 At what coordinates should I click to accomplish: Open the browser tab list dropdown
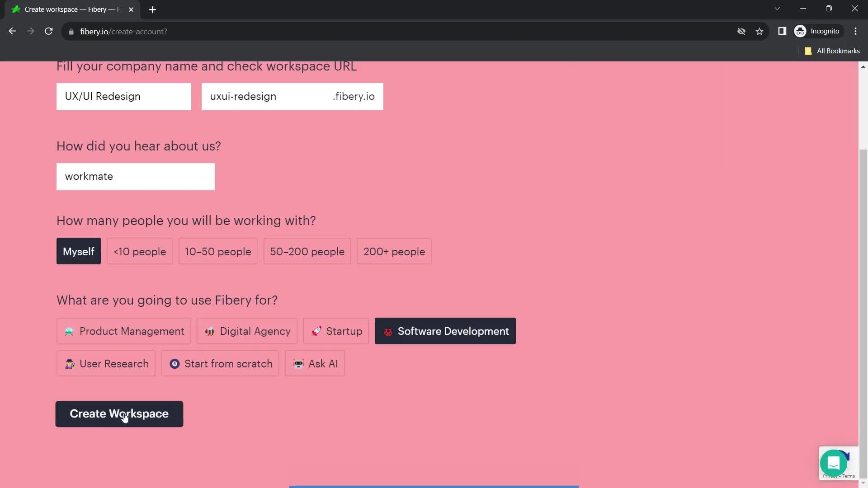tap(778, 8)
